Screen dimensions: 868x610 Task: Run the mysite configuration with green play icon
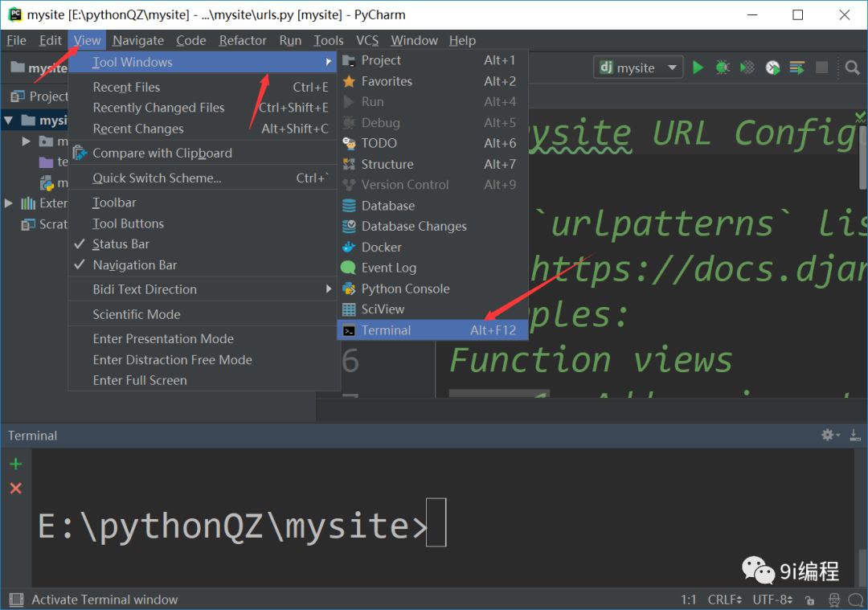pos(698,68)
